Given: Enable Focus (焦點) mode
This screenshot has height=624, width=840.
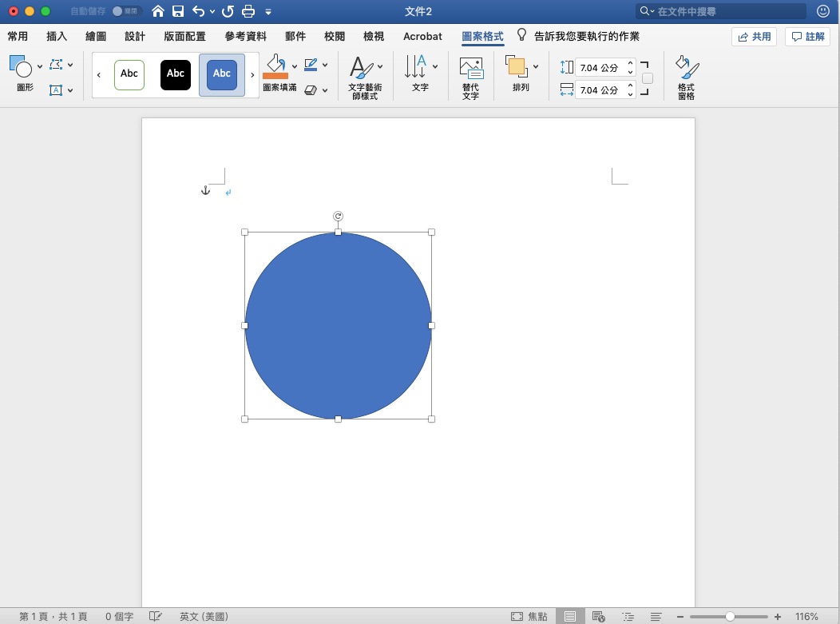Looking at the screenshot, I should 529,617.
